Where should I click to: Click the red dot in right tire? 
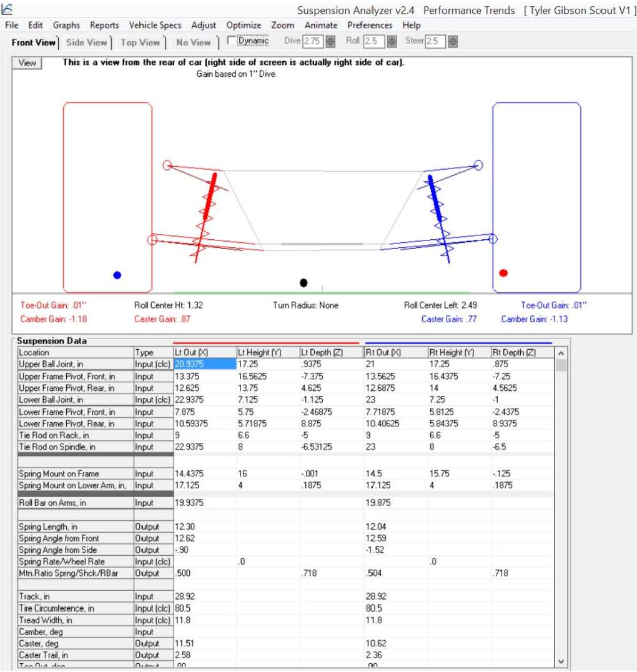pos(503,273)
